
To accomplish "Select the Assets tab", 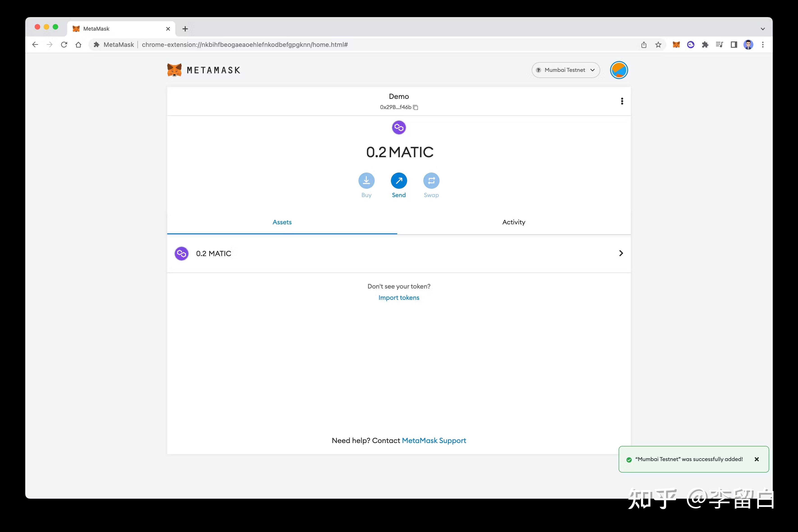I will point(282,222).
